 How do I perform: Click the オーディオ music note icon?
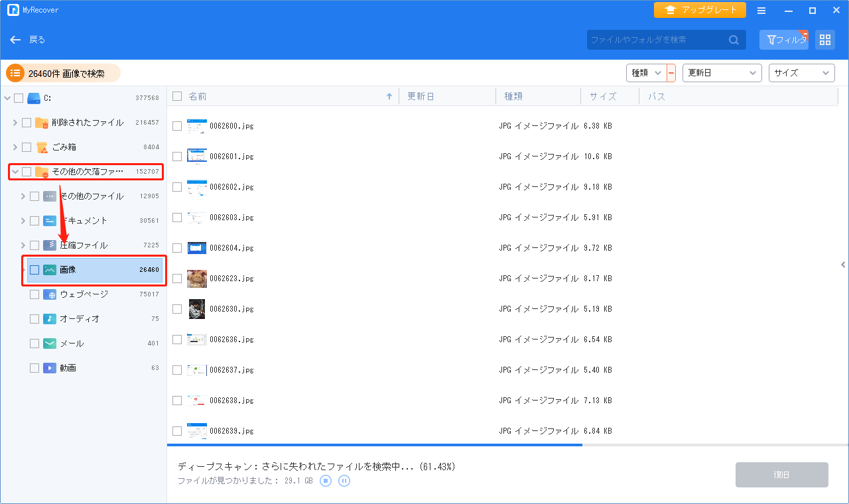50,319
